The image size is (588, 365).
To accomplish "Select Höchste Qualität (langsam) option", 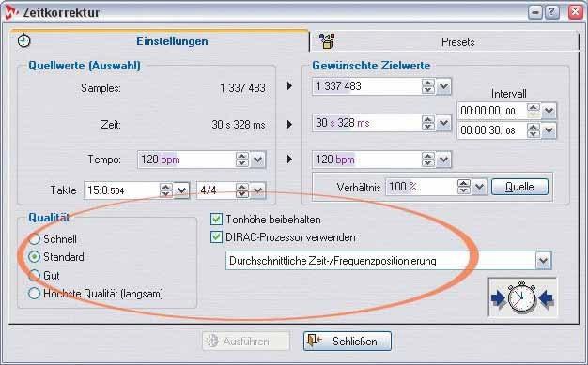I will click(x=34, y=293).
